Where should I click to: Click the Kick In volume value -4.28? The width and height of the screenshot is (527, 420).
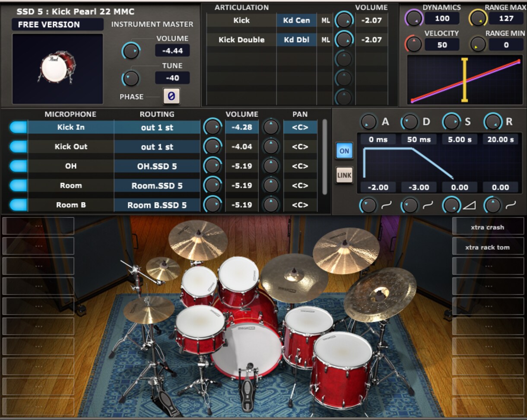point(242,127)
